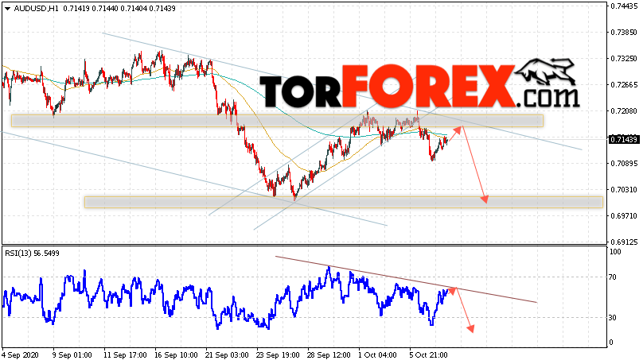The height and width of the screenshot is (364, 643).
Task: Select the open price value 0.71419
Action: coord(76,9)
